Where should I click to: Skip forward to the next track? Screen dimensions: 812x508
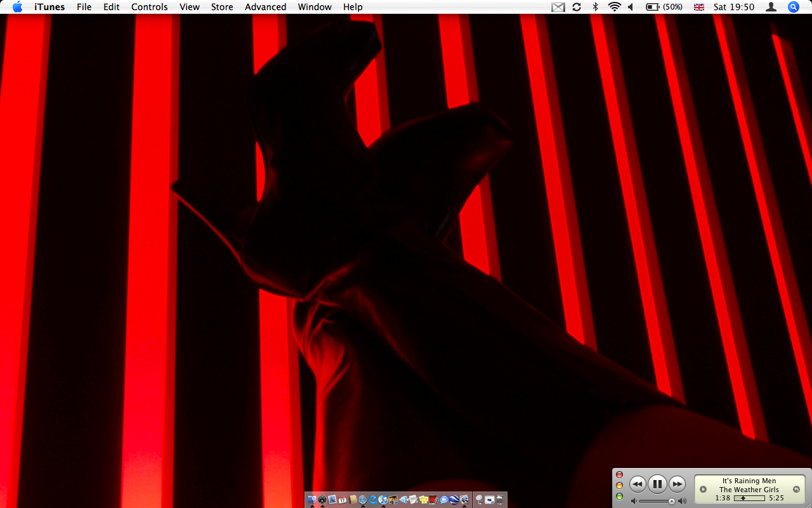(678, 485)
